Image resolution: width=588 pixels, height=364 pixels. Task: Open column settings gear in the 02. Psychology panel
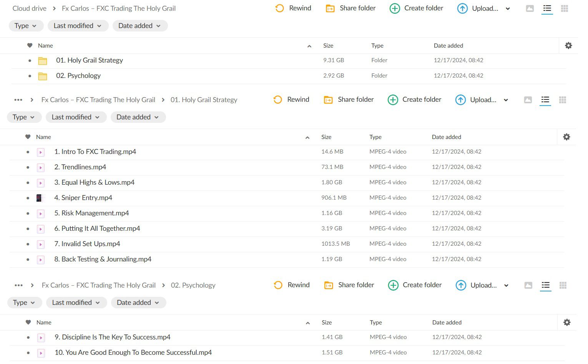(x=567, y=323)
